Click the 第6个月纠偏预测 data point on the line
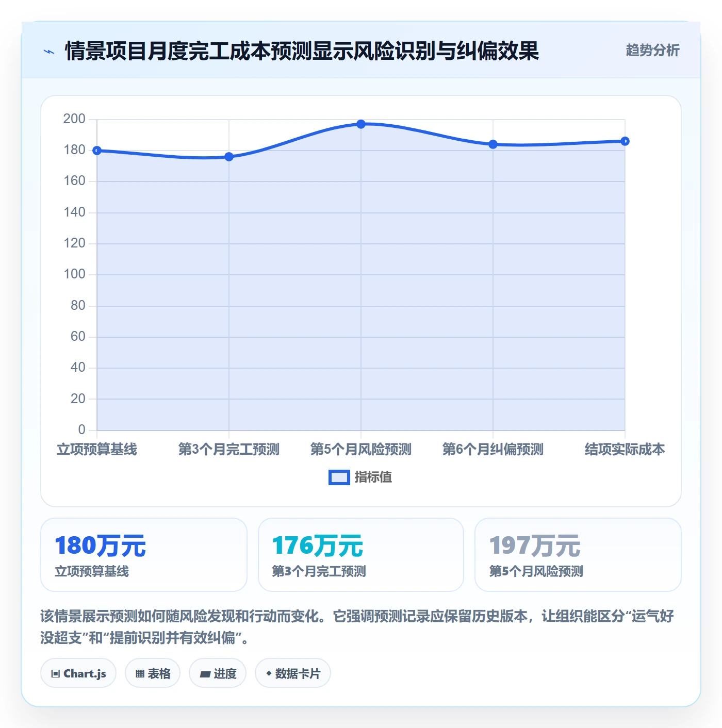Screen dimensions: 722x728 point(493,144)
